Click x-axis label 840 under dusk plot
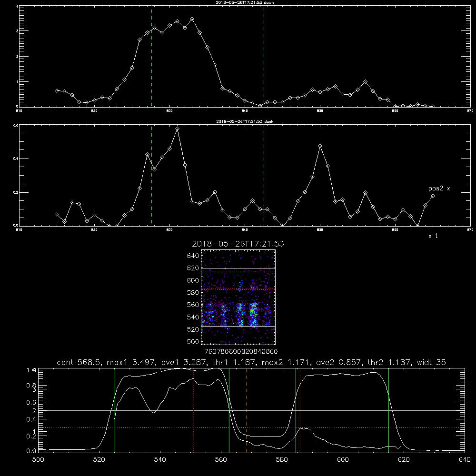 pos(245,230)
